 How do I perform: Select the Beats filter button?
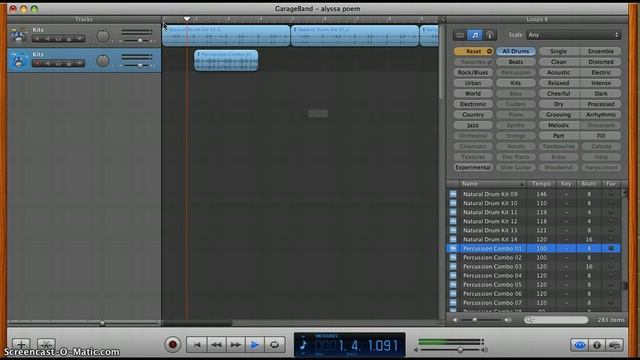pyautogui.click(x=516, y=62)
